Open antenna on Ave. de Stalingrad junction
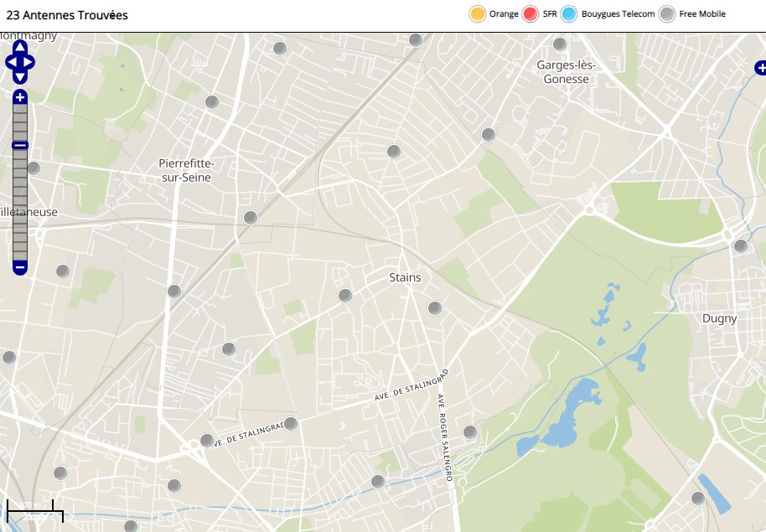This screenshot has height=532, width=766. [291, 424]
